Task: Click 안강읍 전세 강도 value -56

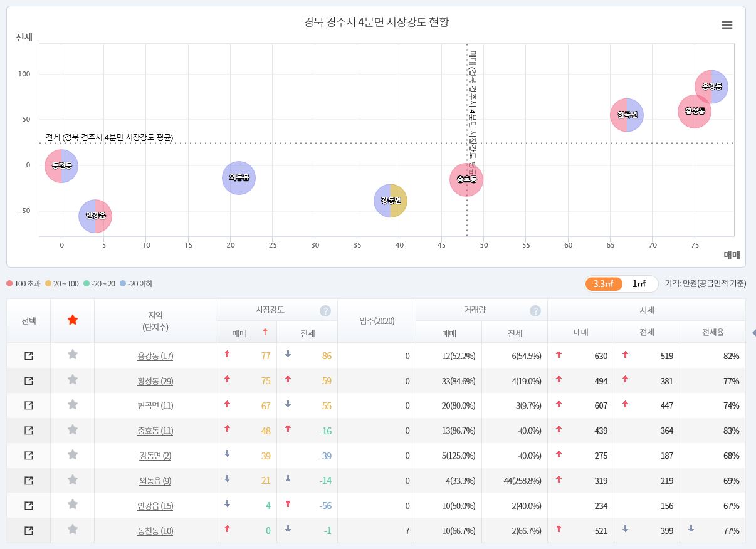Action: [325, 506]
